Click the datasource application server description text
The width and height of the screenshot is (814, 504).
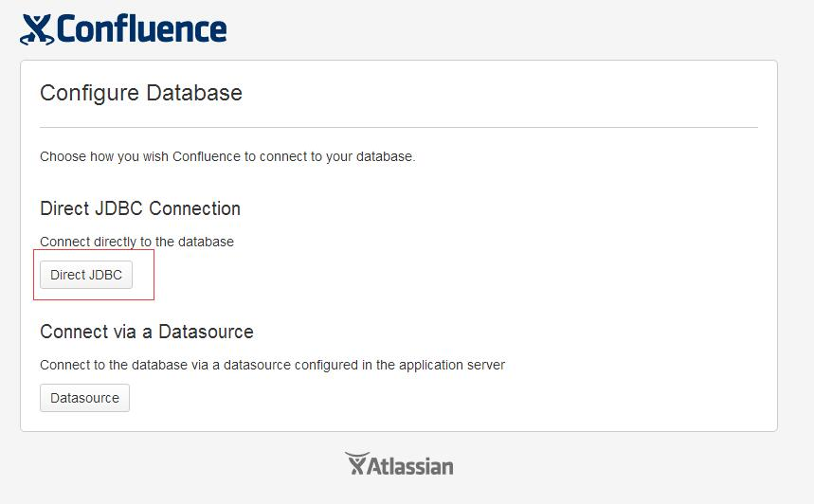pyautogui.click(x=273, y=365)
